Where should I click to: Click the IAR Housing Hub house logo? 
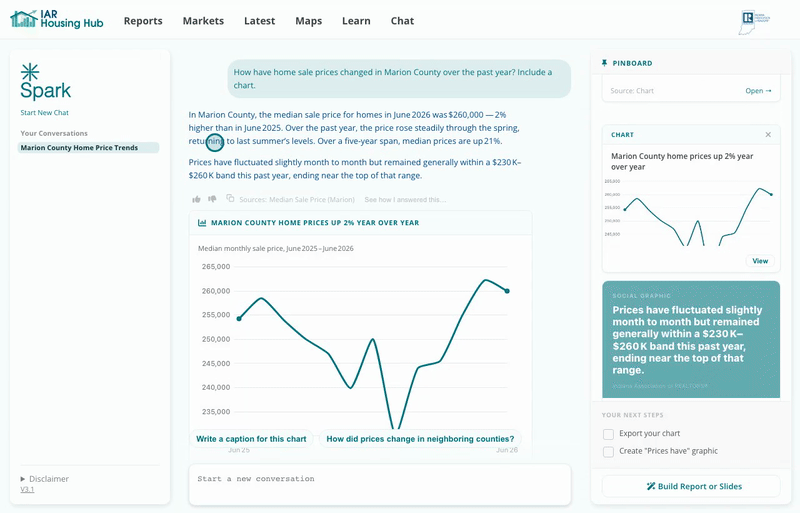point(24,19)
